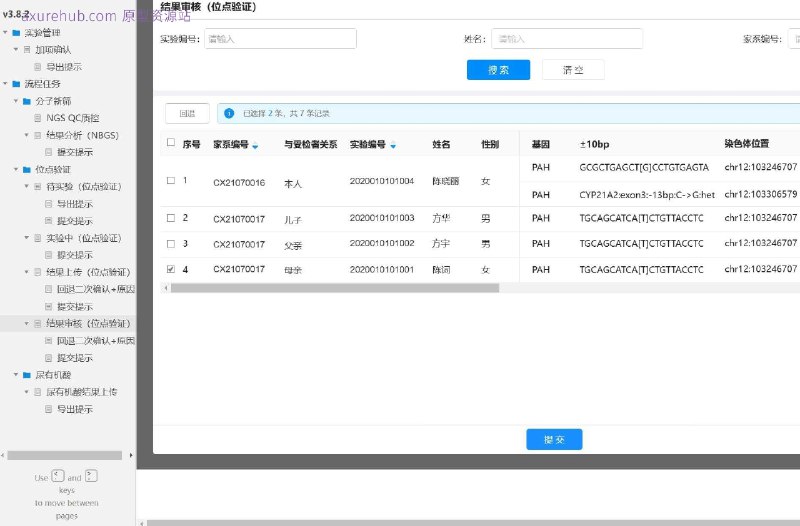Screen dimensions: 800x526
Task: Open 提交提示 under 结果审核 (位点验证)
Action: [x=74, y=358]
